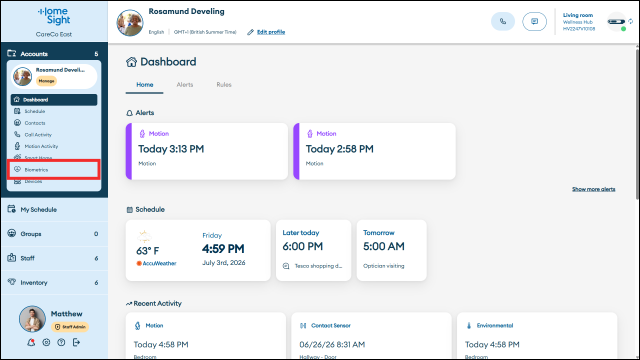The image size is (640, 360).
Task: Switch to the Rules tab
Action: [224, 85]
